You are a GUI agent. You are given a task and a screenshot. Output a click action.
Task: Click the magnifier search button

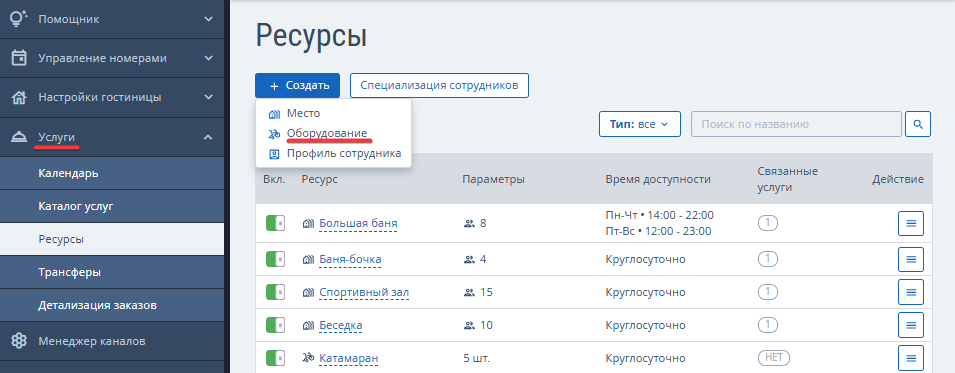pos(918,124)
